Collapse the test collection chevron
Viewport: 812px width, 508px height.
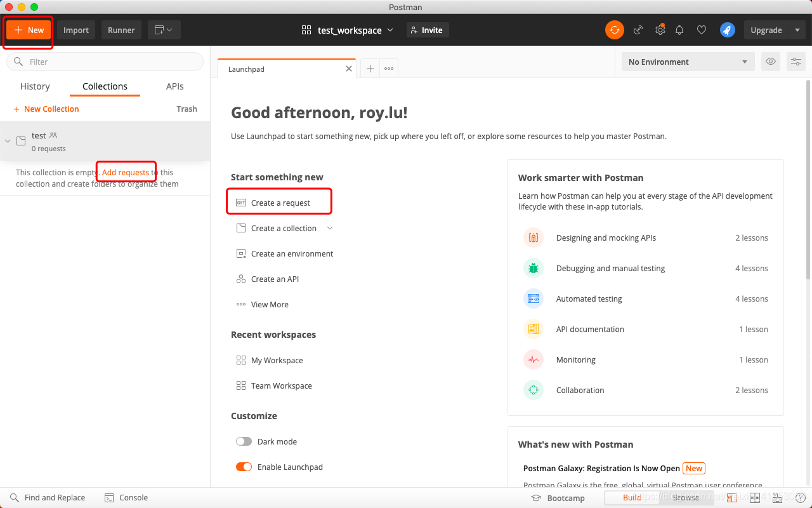pyautogui.click(x=8, y=141)
